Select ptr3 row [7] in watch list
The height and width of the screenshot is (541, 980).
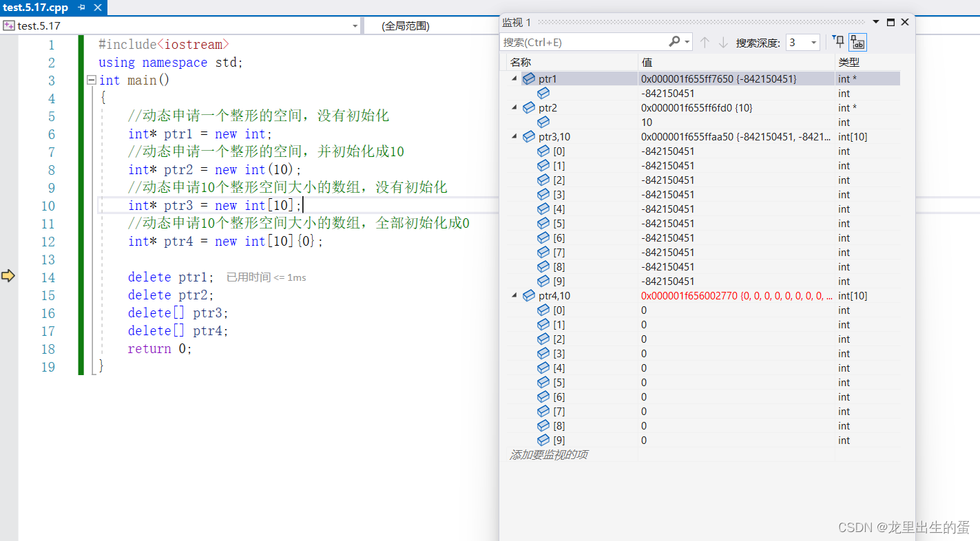pos(702,252)
